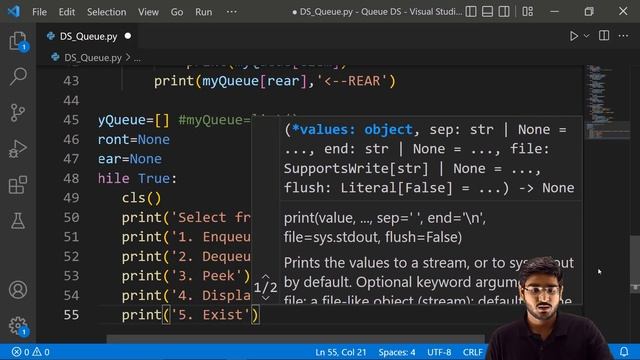Toggle primary side bar layout
The width and height of the screenshot is (640, 360).
click(x=471, y=11)
